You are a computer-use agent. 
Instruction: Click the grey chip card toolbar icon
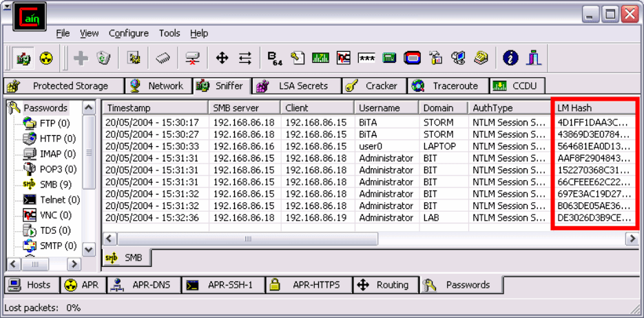(163, 58)
